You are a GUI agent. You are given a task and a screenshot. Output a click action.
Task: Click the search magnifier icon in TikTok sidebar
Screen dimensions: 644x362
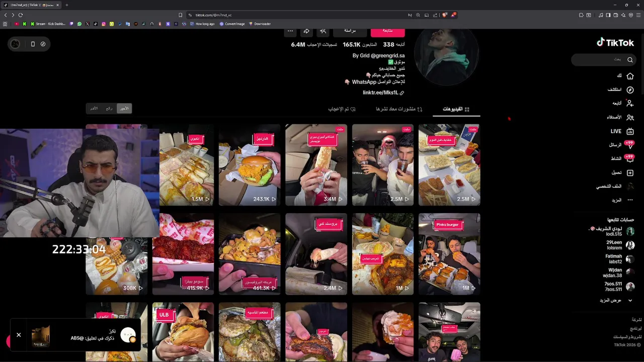(x=630, y=60)
